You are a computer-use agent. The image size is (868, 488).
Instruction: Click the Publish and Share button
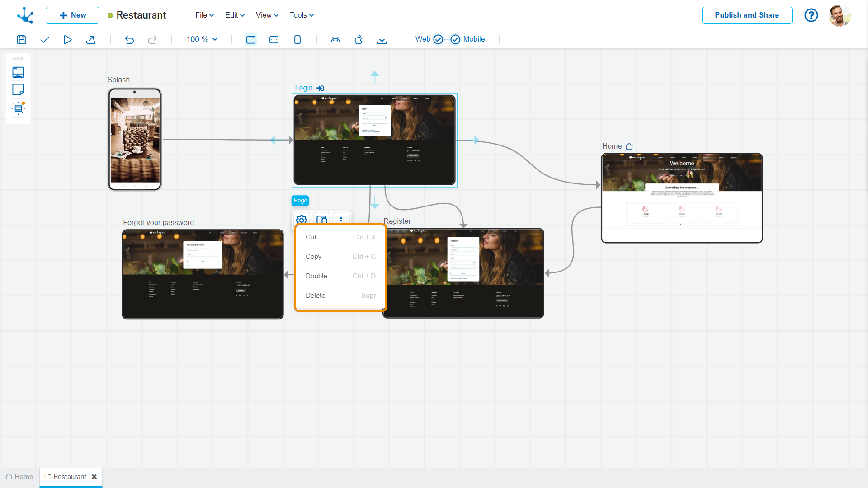pos(746,15)
